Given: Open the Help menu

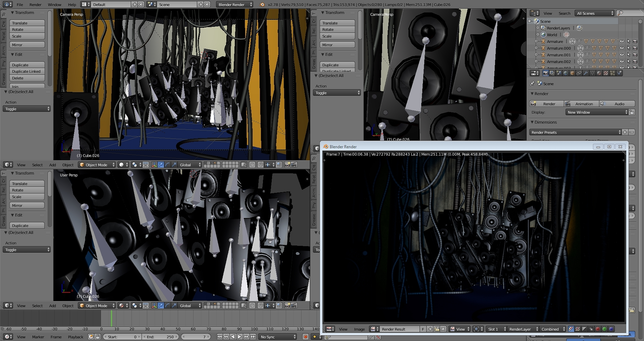Looking at the screenshot, I should coord(72,4).
